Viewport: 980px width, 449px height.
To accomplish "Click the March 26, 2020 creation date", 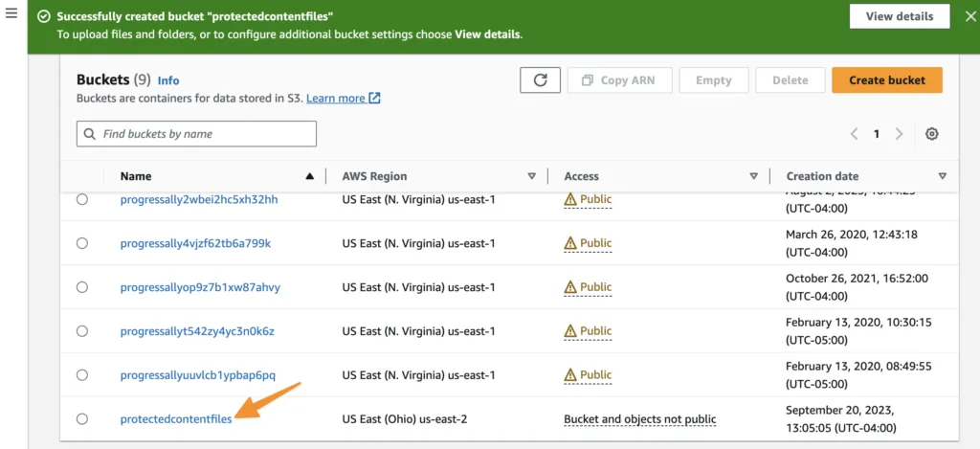I will pyautogui.click(x=852, y=243).
